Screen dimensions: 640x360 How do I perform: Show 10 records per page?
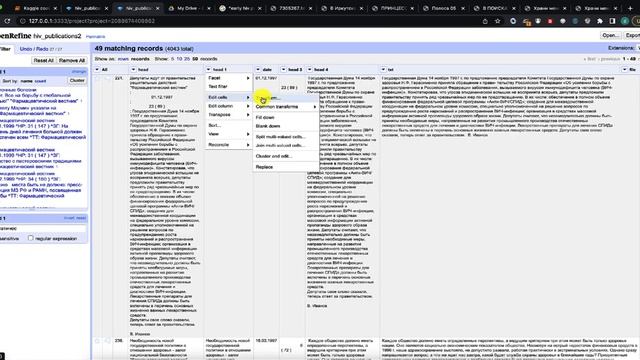pos(179,59)
